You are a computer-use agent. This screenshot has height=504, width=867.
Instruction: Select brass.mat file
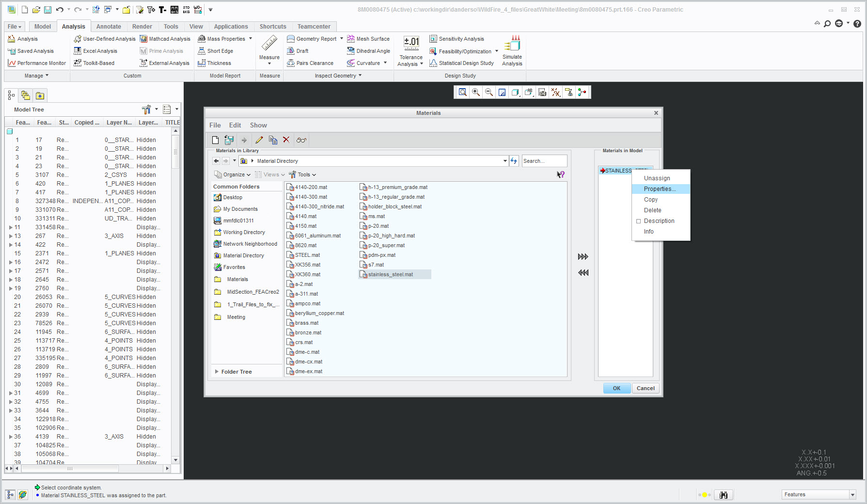pyautogui.click(x=303, y=323)
